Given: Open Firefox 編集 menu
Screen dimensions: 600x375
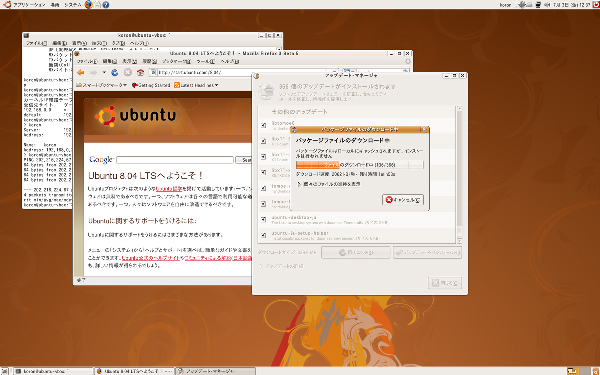Looking at the screenshot, I should coord(111,61).
